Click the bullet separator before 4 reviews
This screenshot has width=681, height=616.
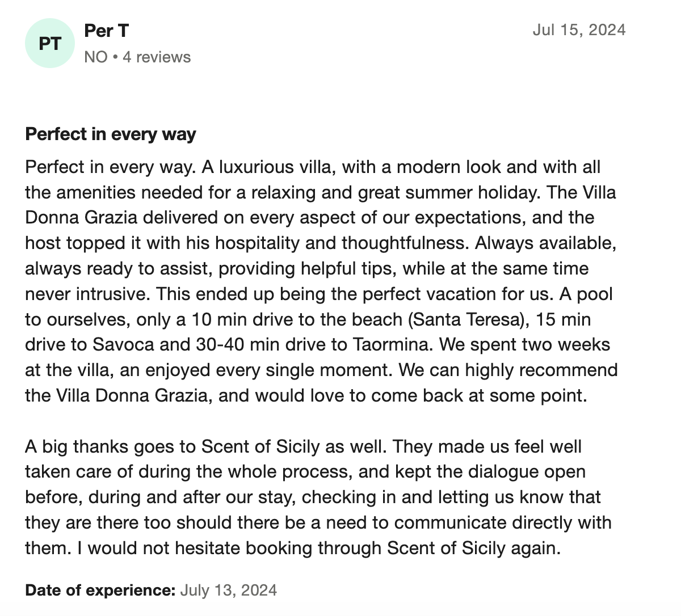tap(115, 57)
